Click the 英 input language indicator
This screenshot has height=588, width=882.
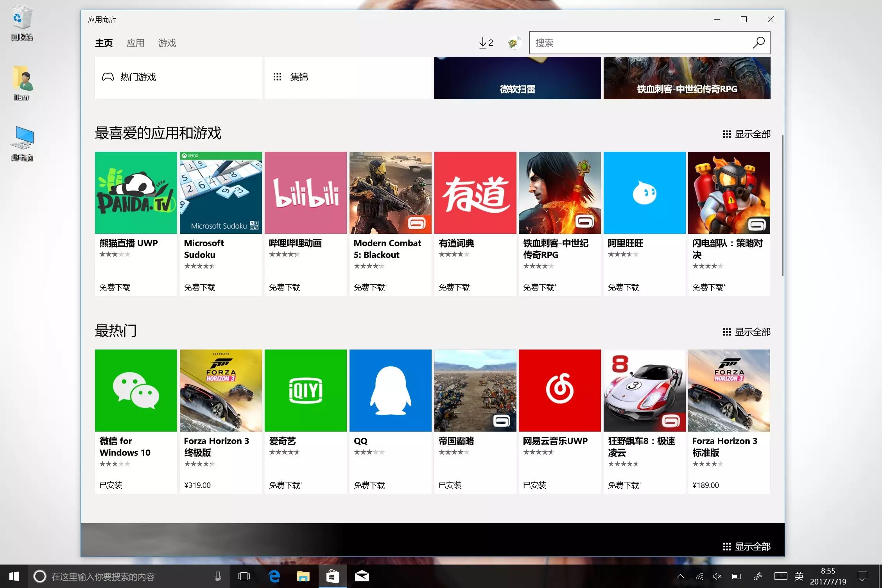(x=799, y=576)
